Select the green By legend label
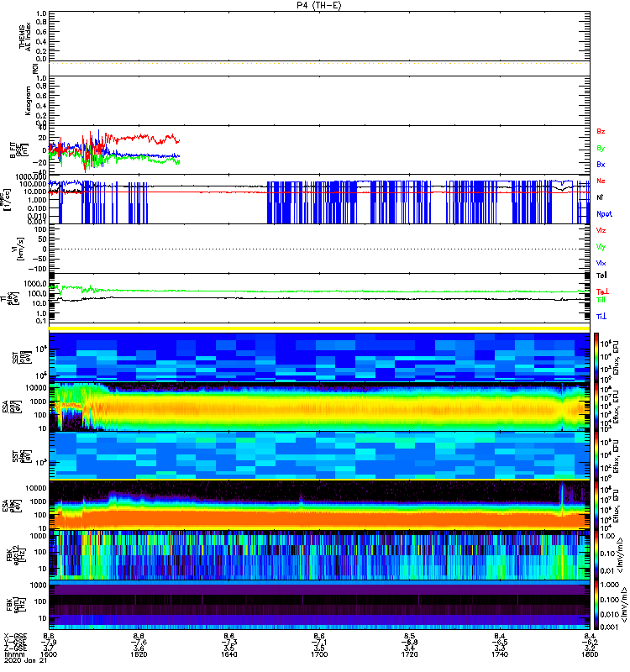The image size is (630, 672). (601, 148)
